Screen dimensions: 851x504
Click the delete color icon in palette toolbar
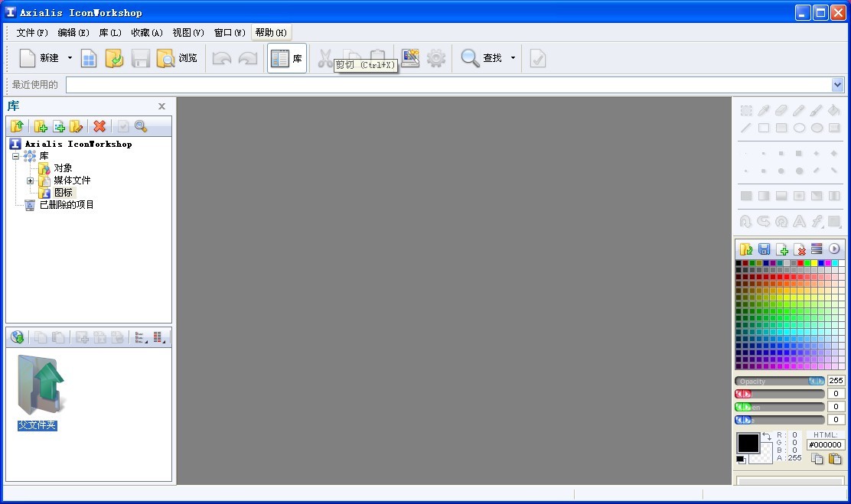click(x=800, y=249)
